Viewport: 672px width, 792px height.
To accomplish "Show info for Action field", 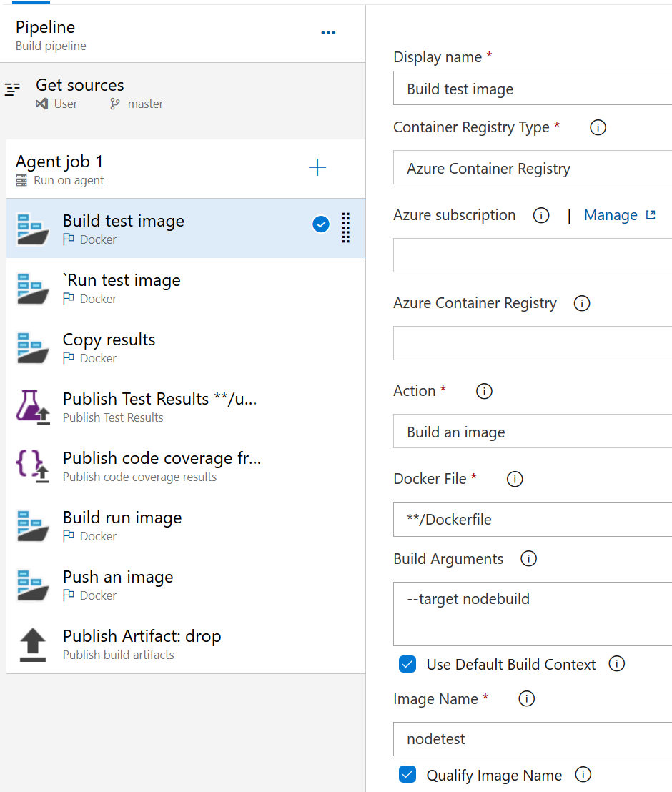I will (x=484, y=392).
